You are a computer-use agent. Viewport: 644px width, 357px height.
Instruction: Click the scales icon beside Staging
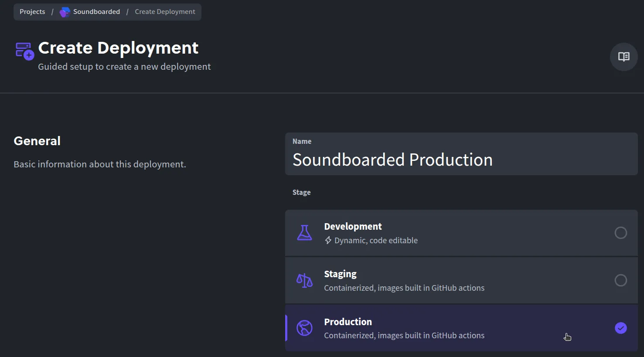tap(304, 280)
